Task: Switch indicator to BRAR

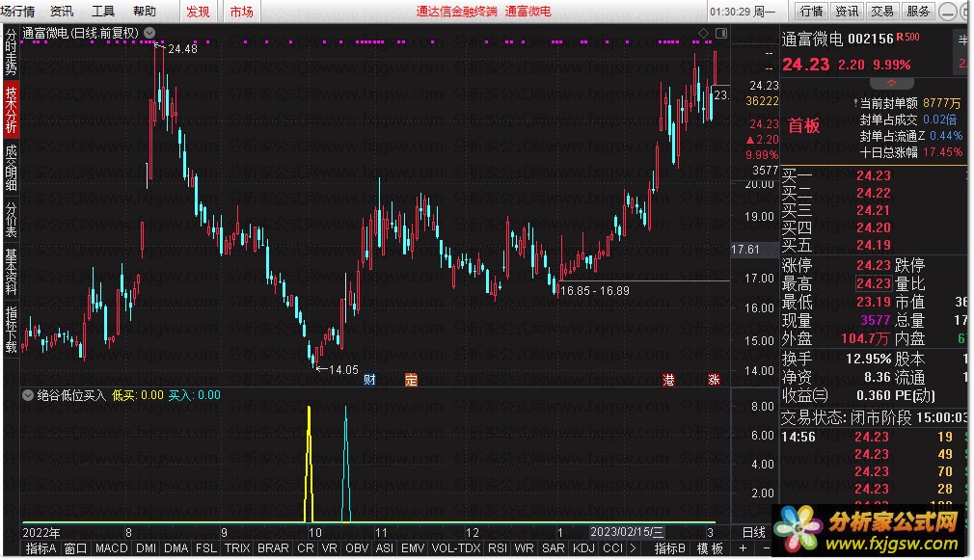Action: click(273, 548)
